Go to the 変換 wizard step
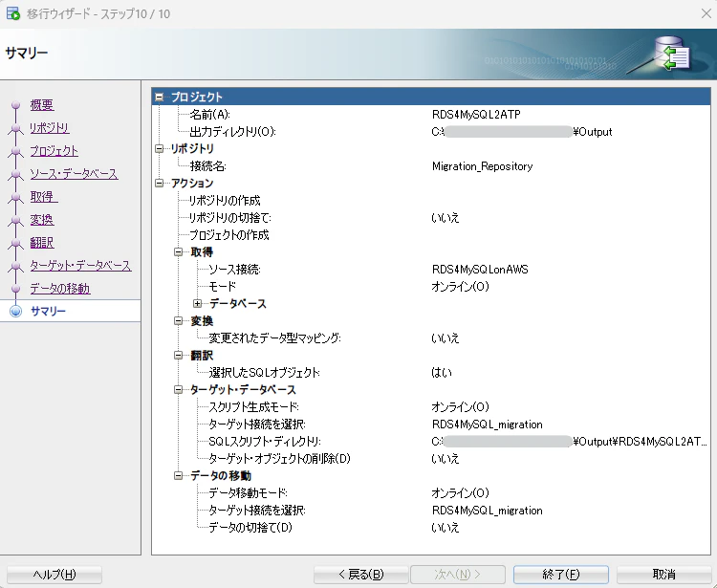717x588 pixels. 42,220
